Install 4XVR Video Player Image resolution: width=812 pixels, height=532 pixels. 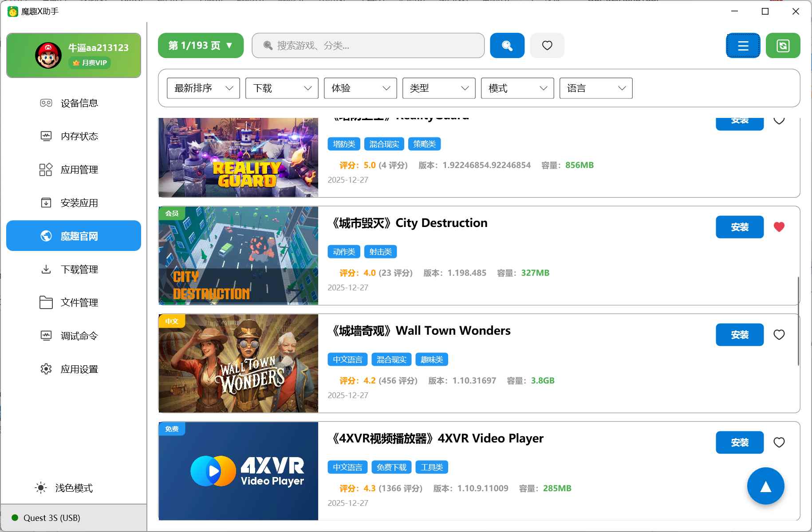(x=739, y=442)
